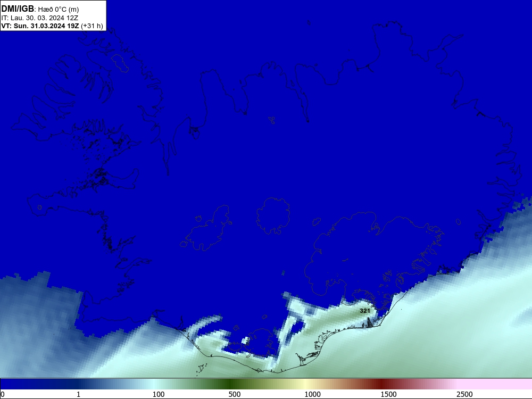Click the 1500 label on the color scale

click(388, 394)
